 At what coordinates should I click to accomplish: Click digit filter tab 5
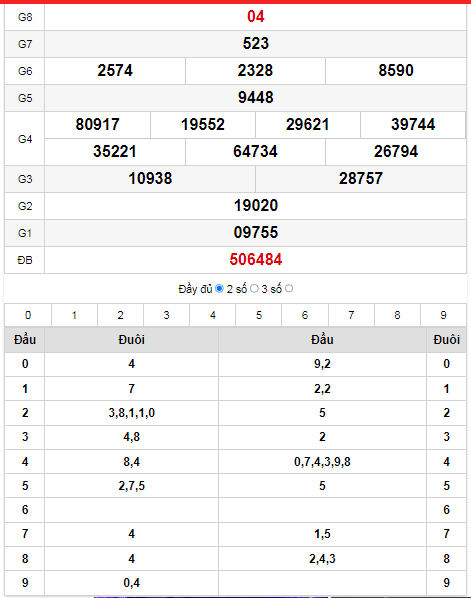(x=259, y=315)
